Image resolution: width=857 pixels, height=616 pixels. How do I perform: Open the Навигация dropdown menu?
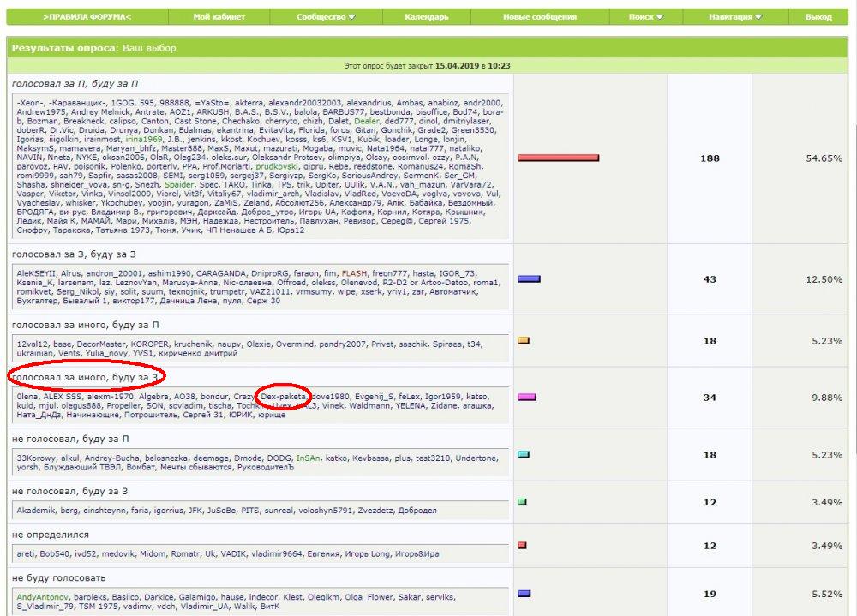click(x=735, y=17)
